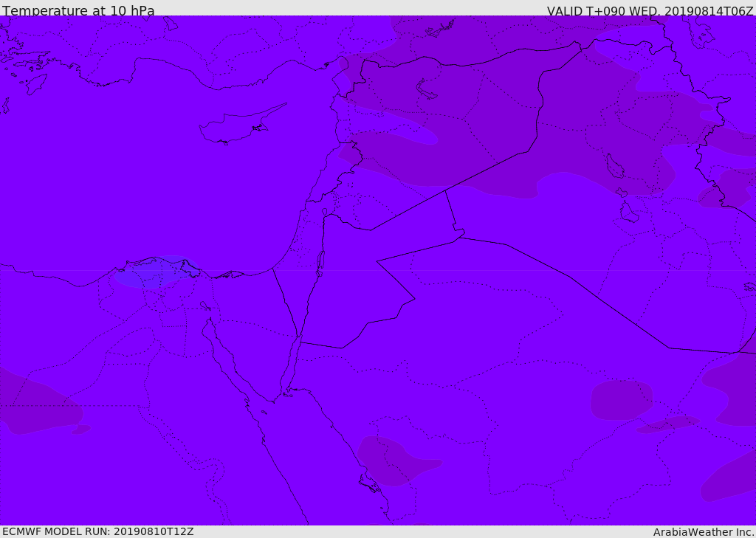The image size is (756, 538).
Task: Click the 'ArabiaWeather Inc.' credit text
Action: pos(703,532)
